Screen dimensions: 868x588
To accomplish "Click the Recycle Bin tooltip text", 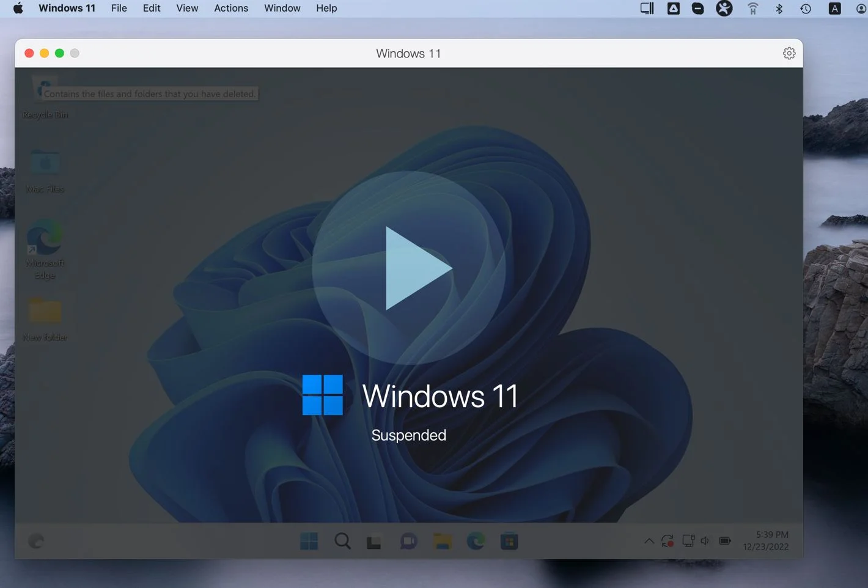I will tap(149, 94).
